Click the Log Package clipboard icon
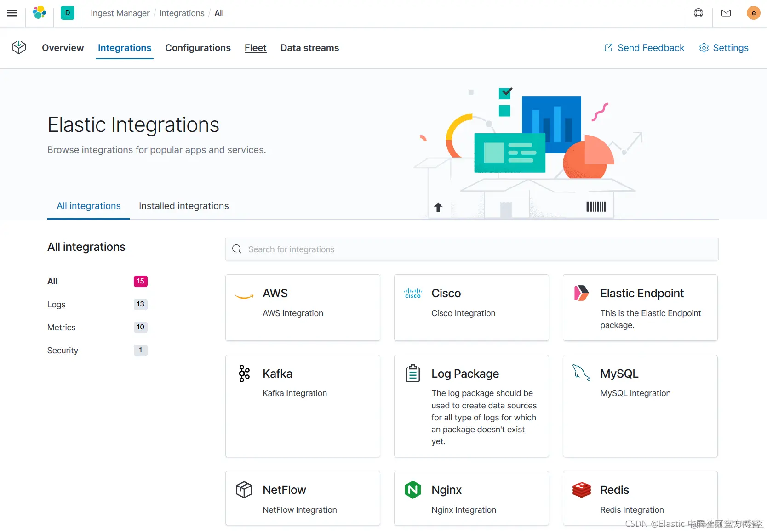Viewport: 767px width, 532px height. click(x=413, y=374)
